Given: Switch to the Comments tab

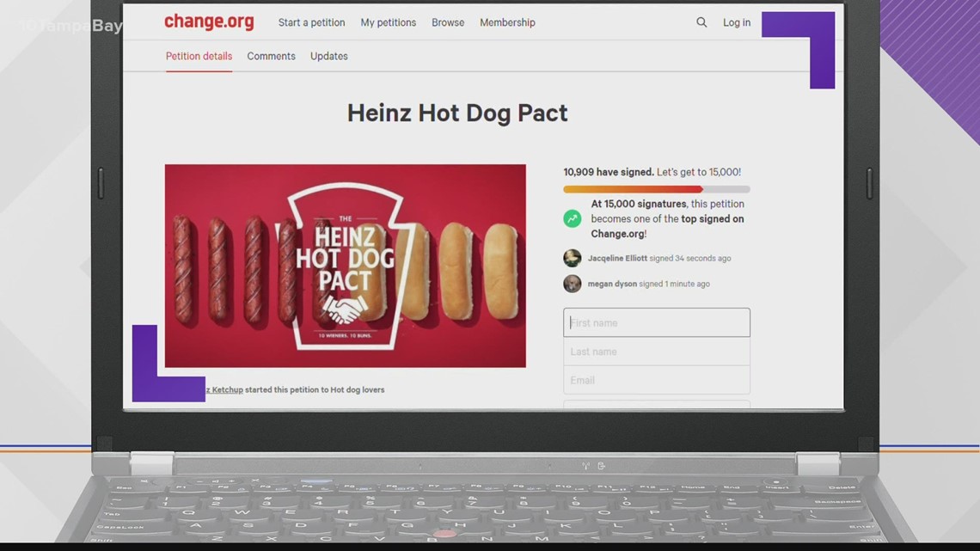Looking at the screenshot, I should pyautogui.click(x=271, y=56).
